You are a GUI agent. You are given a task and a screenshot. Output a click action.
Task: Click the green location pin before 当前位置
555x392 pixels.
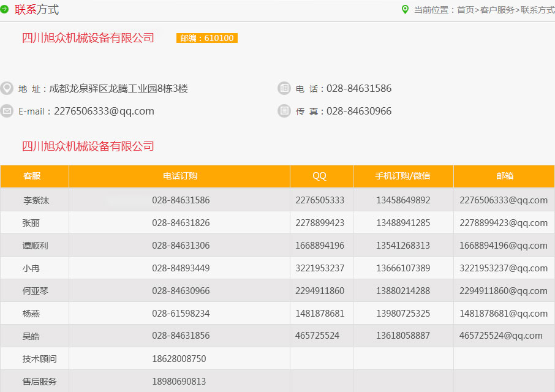405,10
